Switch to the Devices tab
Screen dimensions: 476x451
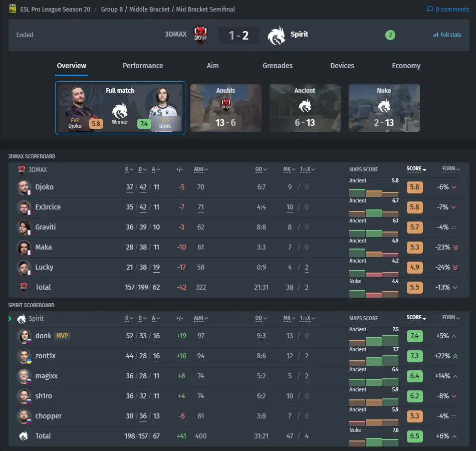tap(342, 66)
